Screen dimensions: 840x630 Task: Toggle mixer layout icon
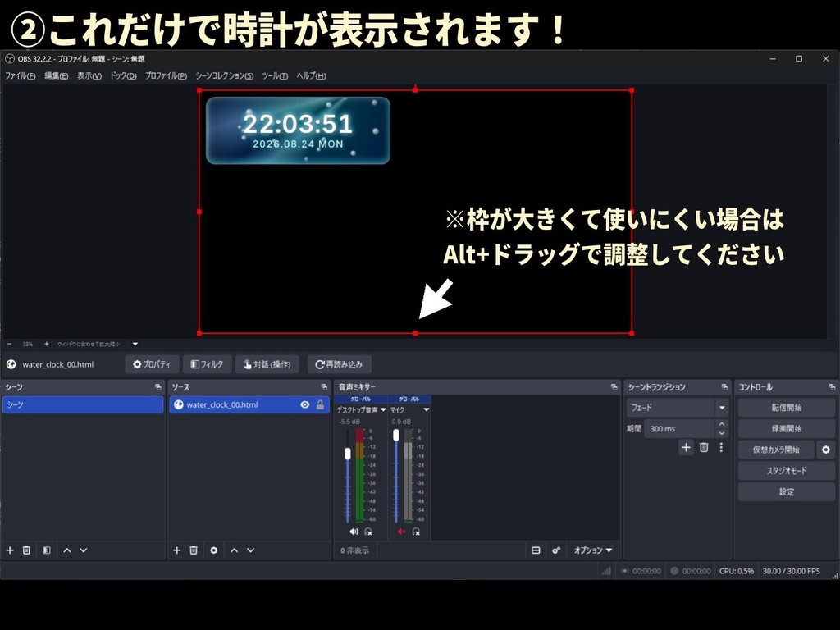[536, 550]
